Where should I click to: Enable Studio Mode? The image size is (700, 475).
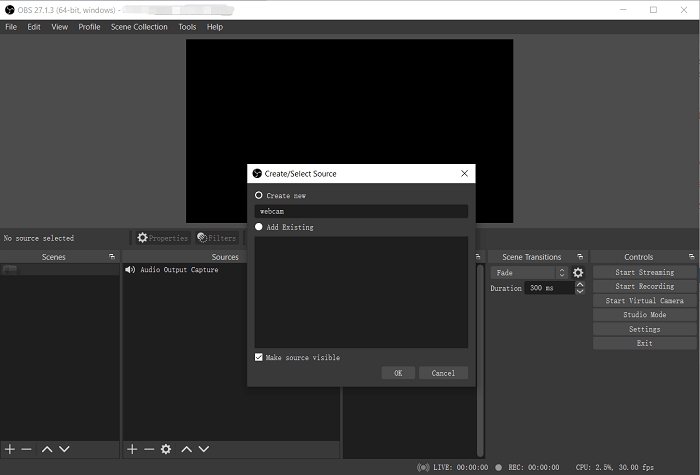tap(645, 315)
